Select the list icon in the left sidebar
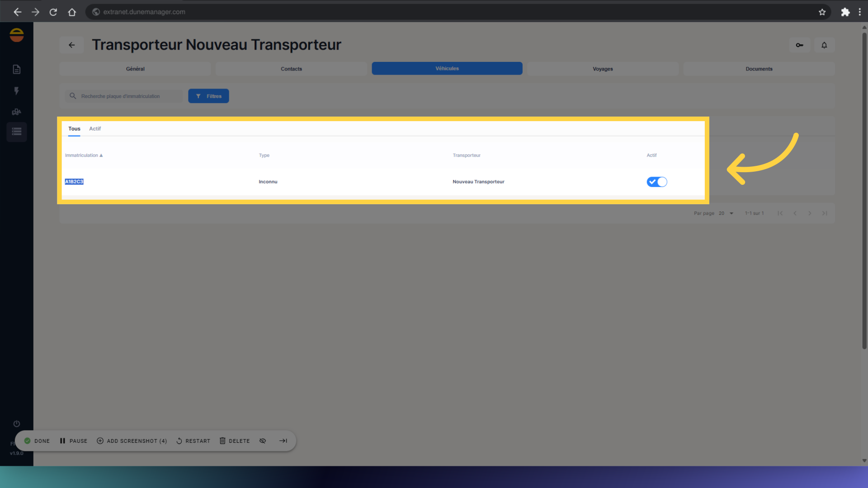The image size is (868, 488). point(16,132)
